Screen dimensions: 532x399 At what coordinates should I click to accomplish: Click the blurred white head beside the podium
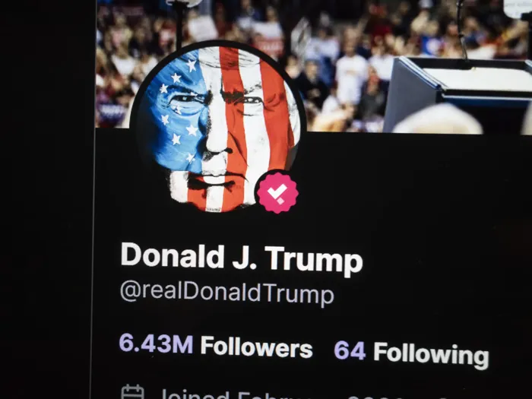click(x=438, y=119)
